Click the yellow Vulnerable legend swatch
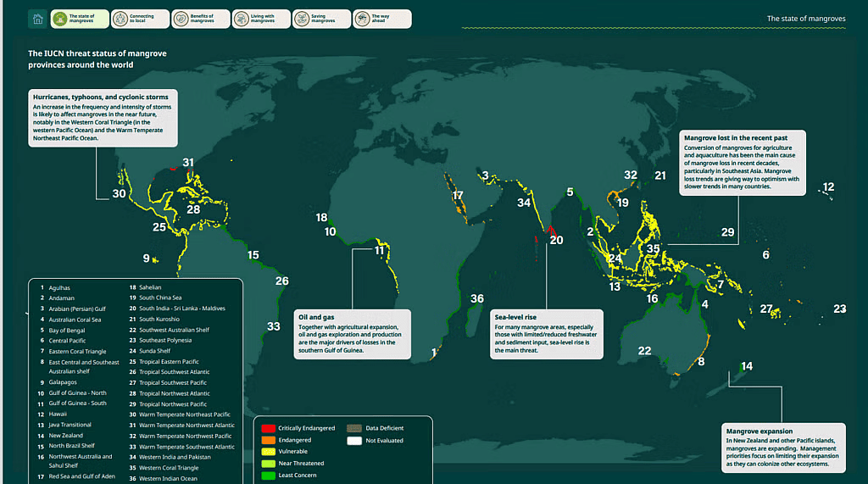This screenshot has height=484, width=868. point(269,452)
